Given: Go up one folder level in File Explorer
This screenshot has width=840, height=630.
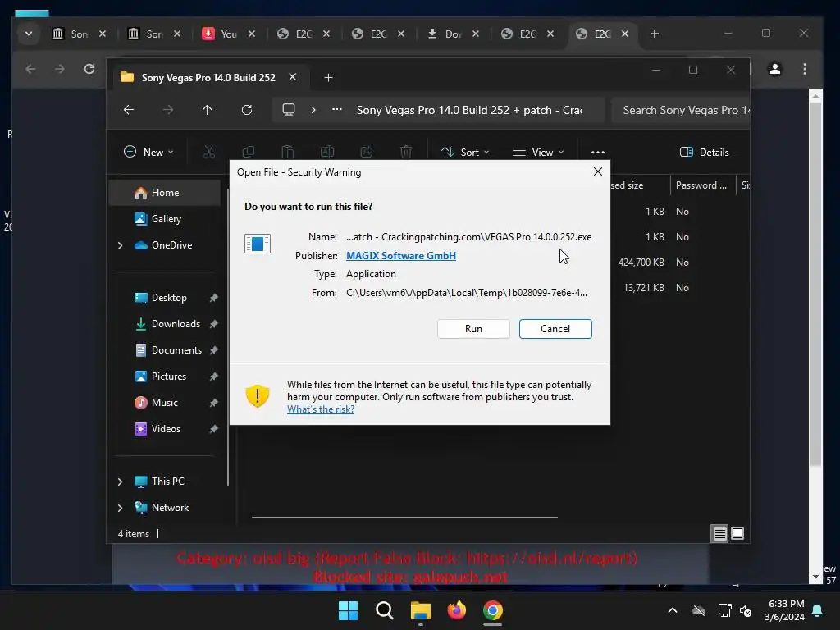Looking at the screenshot, I should (x=208, y=110).
